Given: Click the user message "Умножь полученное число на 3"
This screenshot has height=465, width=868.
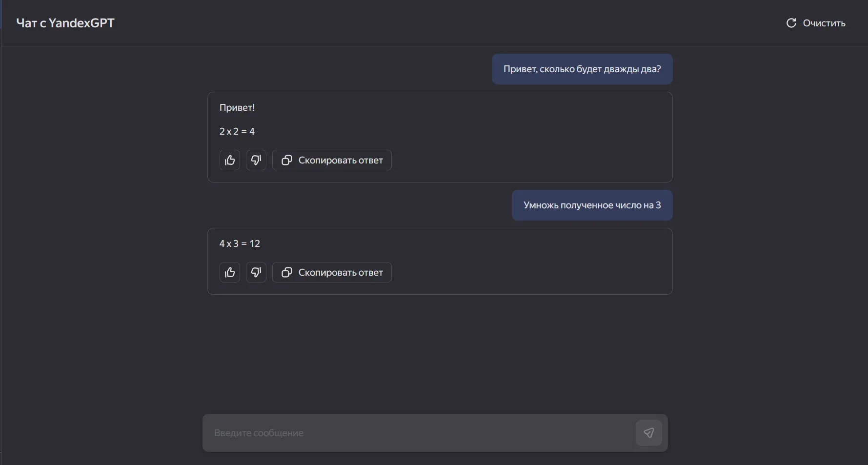Looking at the screenshot, I should pyautogui.click(x=592, y=205).
